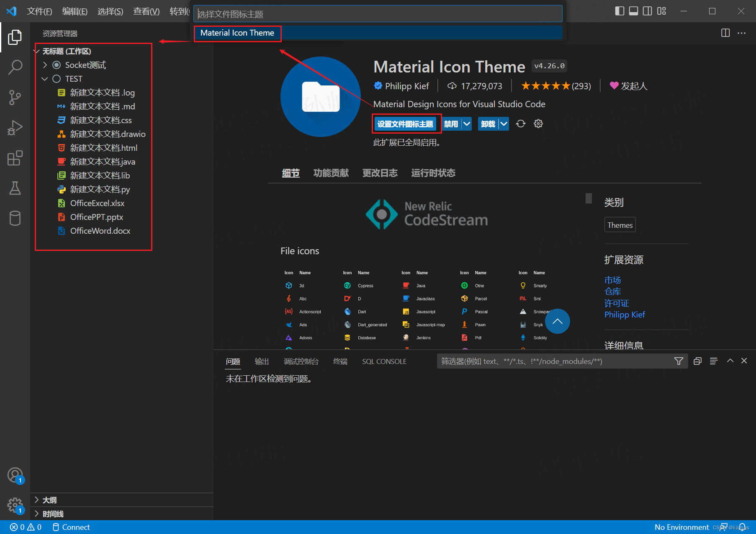Screen dimensions: 756x534
Task: Open Source Control view
Action: coord(15,98)
